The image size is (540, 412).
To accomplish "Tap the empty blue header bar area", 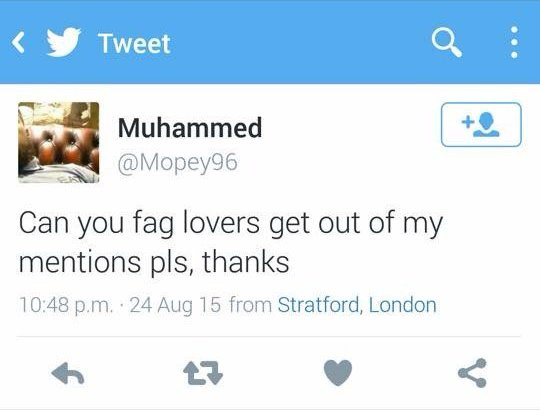I will [x=300, y=42].
